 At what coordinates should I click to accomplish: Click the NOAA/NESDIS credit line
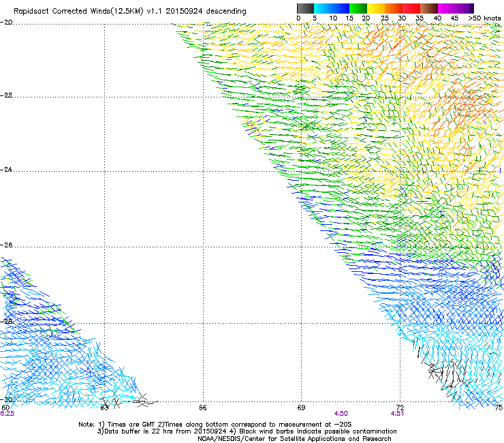pyautogui.click(x=294, y=439)
